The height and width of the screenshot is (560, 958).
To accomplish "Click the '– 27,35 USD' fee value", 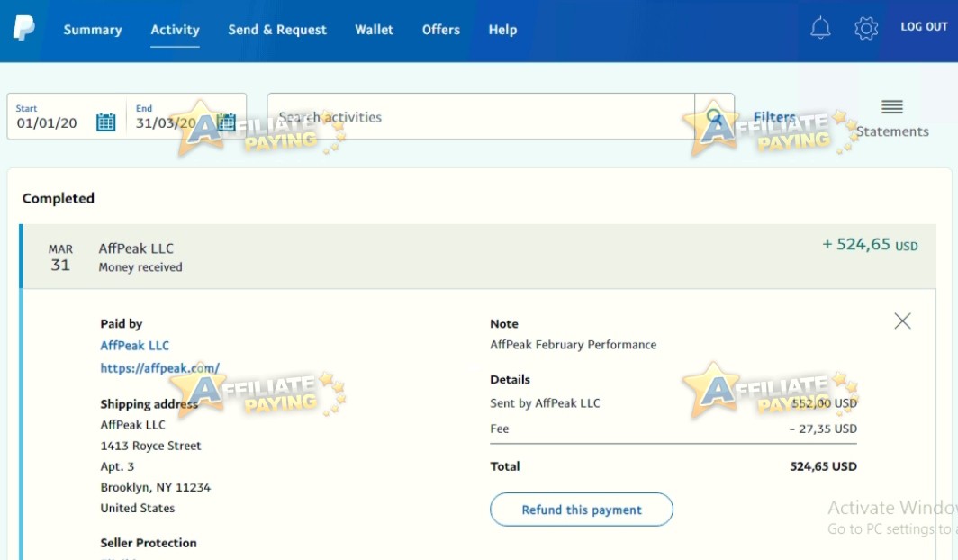I will (x=823, y=429).
